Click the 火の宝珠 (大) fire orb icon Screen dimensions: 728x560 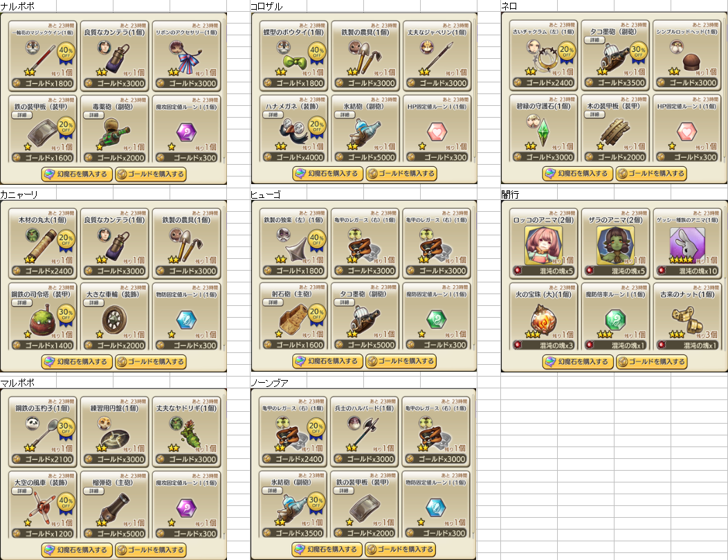coord(543,320)
